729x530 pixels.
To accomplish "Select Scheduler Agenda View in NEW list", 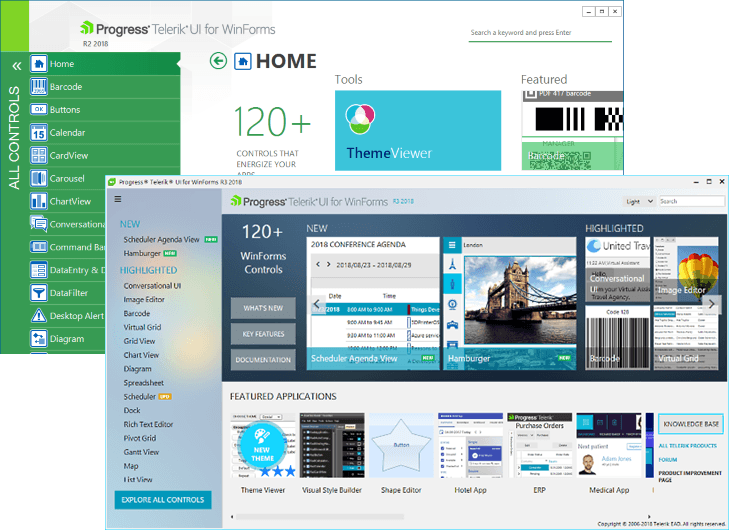I will [x=161, y=239].
